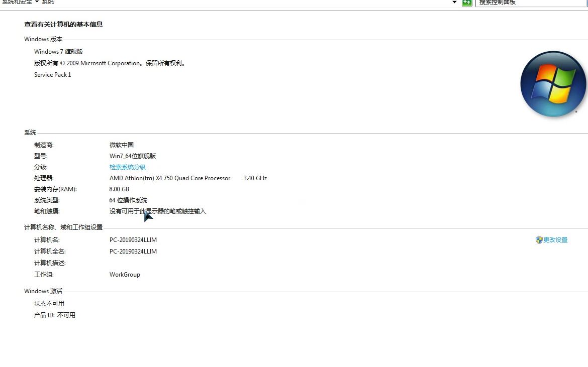The width and height of the screenshot is (588, 367).
Task: Click the green refresh button in the address bar
Action: click(x=467, y=3)
